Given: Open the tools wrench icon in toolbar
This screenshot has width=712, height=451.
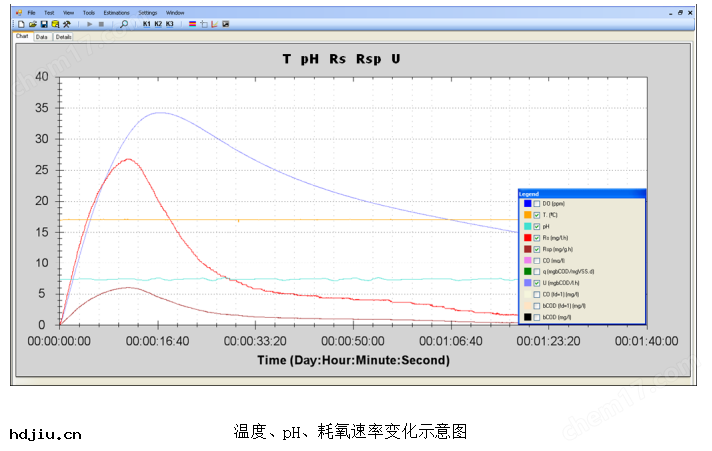Looking at the screenshot, I should point(67,23).
